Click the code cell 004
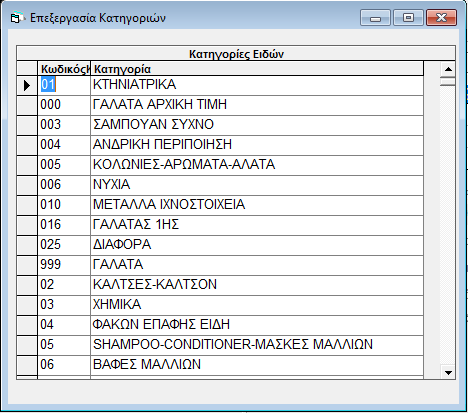This screenshot has height=413, width=468. click(x=64, y=145)
